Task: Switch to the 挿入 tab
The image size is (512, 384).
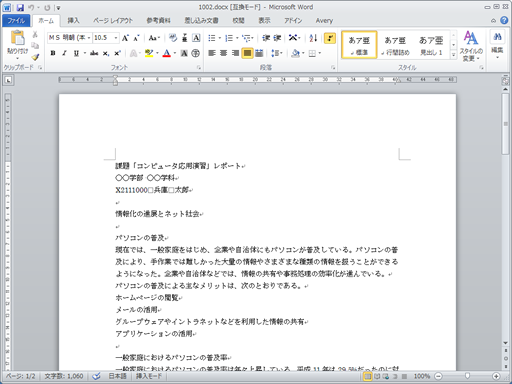Action: pos(73,21)
